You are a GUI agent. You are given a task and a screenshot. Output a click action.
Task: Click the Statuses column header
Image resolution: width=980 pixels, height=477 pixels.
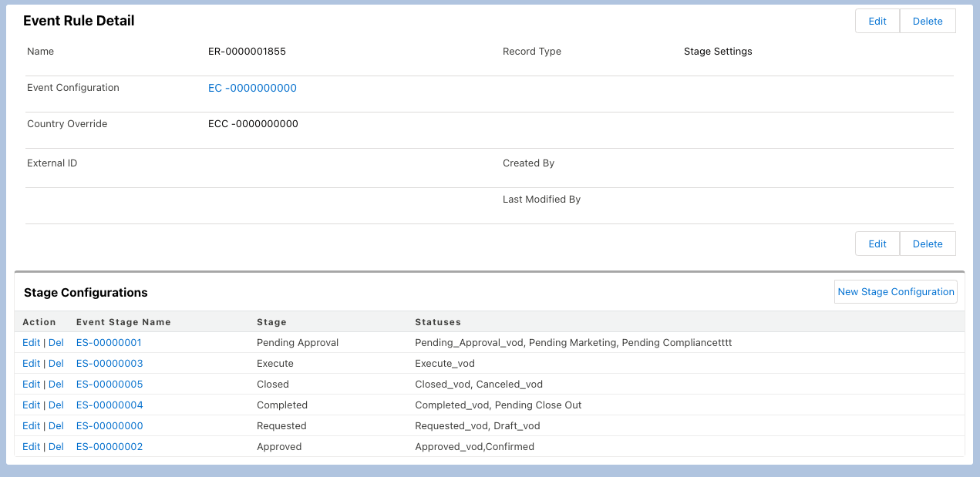[437, 322]
